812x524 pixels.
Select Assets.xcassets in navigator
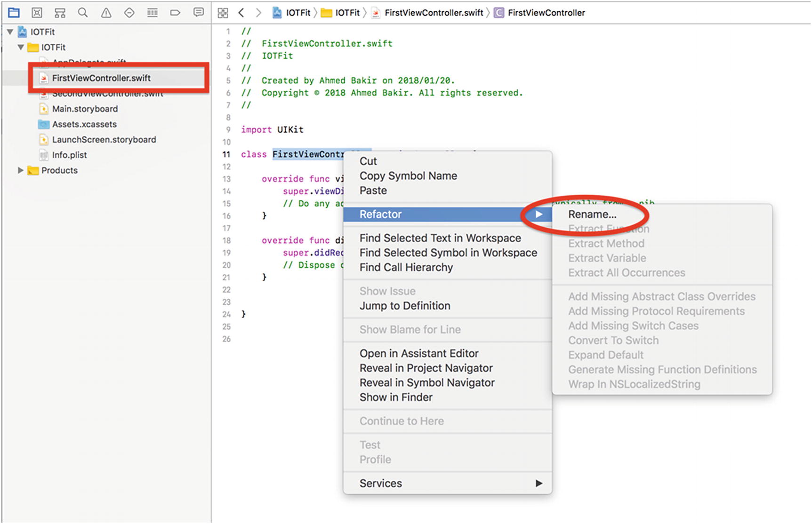(x=78, y=124)
